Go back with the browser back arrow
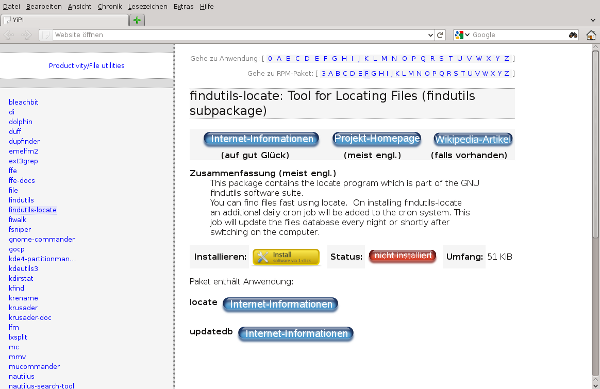The width and height of the screenshot is (600, 389). pyautogui.click(x=9, y=35)
